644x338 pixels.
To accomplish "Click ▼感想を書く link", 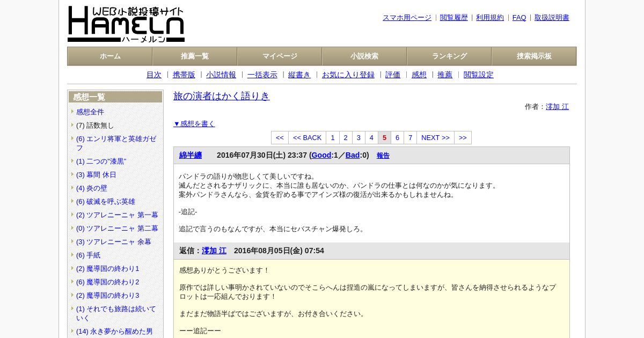I will tap(194, 124).
